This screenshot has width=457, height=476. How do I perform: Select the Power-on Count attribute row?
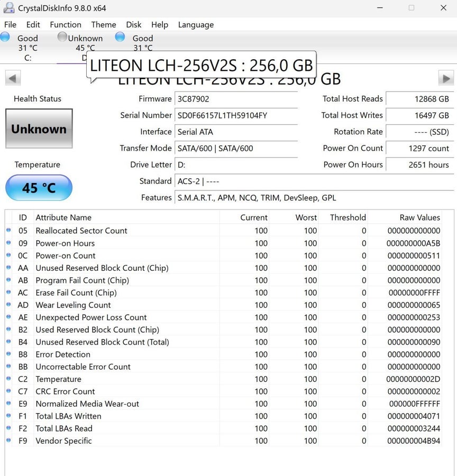pos(223,255)
